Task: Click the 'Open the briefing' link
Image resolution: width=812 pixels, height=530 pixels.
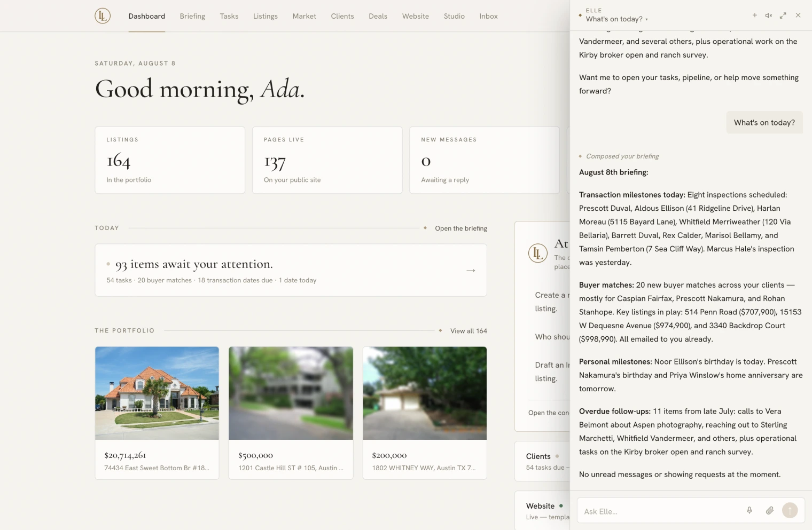Action: tap(461, 228)
